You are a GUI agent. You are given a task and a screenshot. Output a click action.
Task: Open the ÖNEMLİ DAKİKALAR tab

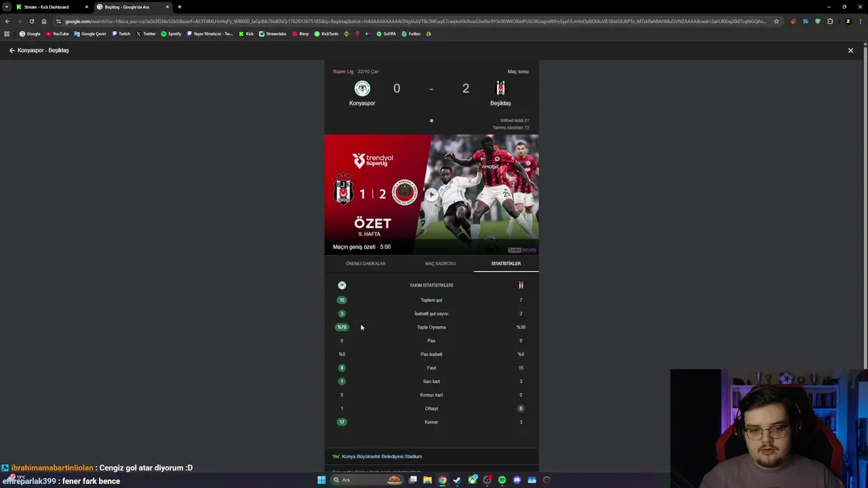366,264
